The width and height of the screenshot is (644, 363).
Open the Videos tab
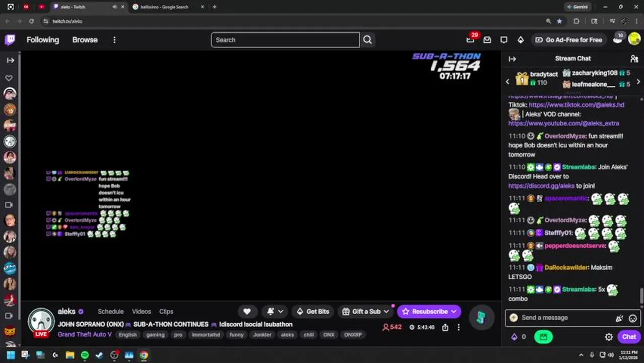[x=142, y=312]
